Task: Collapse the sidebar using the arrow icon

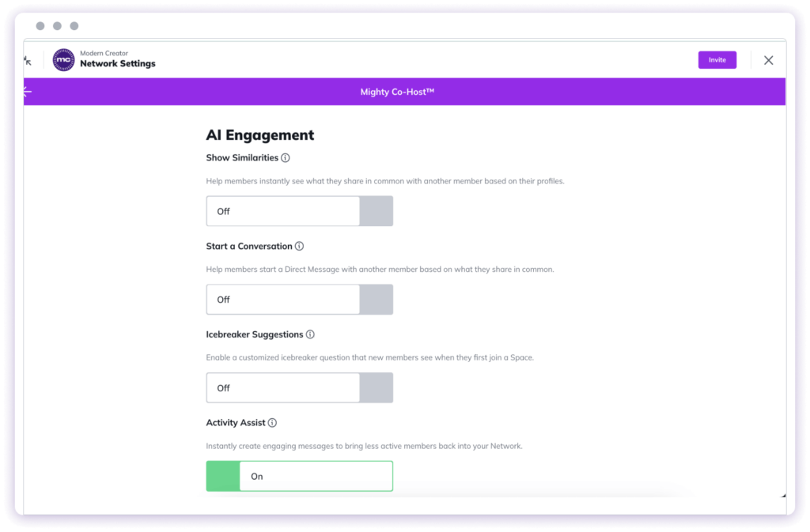Action: coord(26,91)
